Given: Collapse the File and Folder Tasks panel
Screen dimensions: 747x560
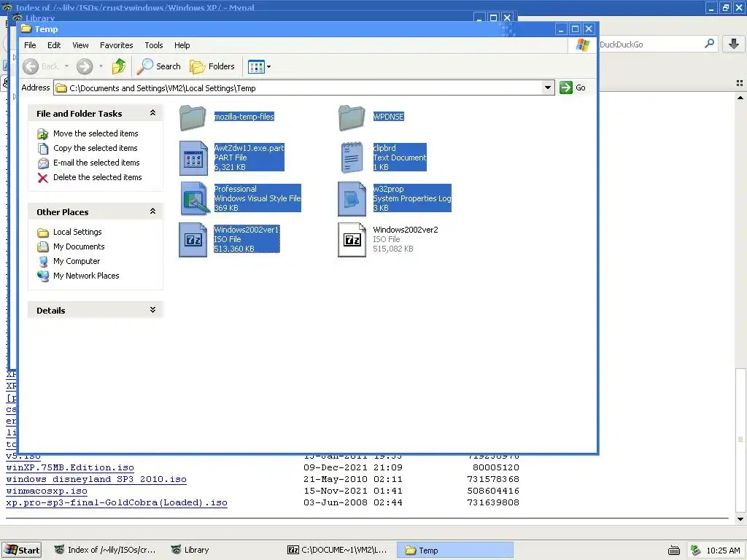Looking at the screenshot, I should tap(152, 113).
